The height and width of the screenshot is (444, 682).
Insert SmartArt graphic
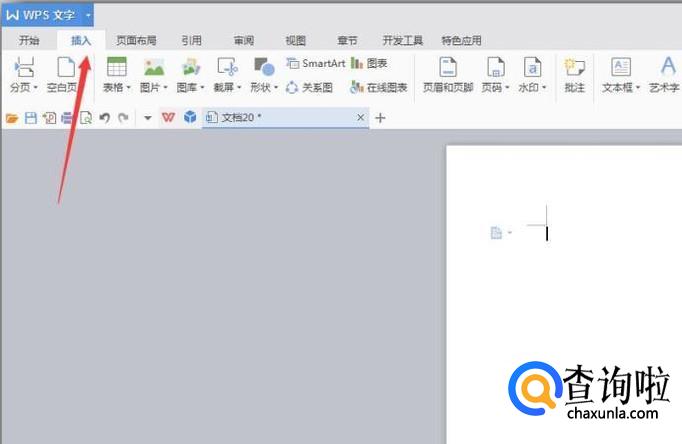pyautogui.click(x=316, y=63)
